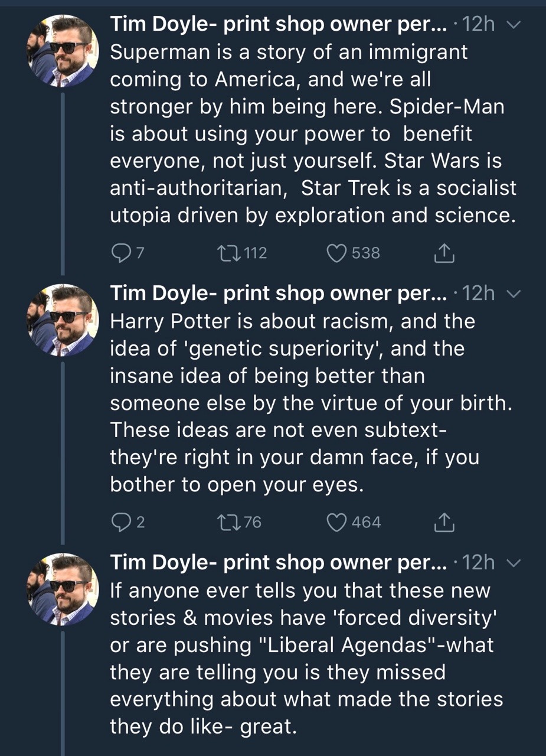This screenshot has width=546, height=756.
Task: Open options chevron on the 'forced diversity' tweet
Action: (514, 563)
